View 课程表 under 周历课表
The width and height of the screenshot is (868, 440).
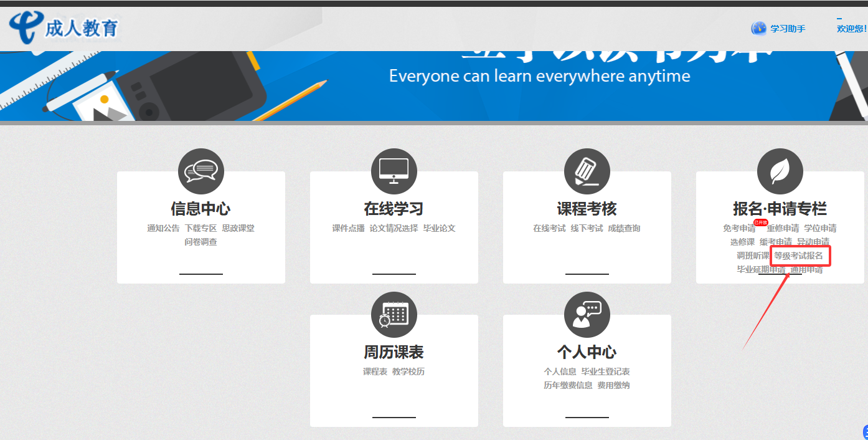point(375,371)
